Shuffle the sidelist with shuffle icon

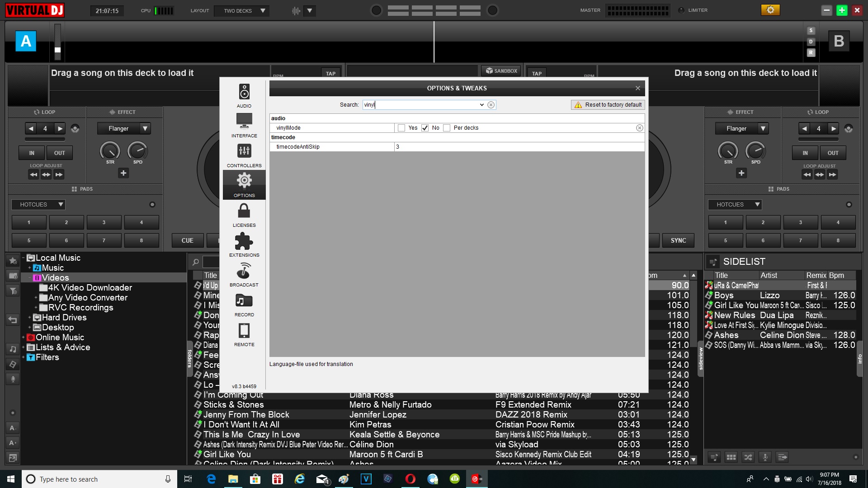pos(748,457)
